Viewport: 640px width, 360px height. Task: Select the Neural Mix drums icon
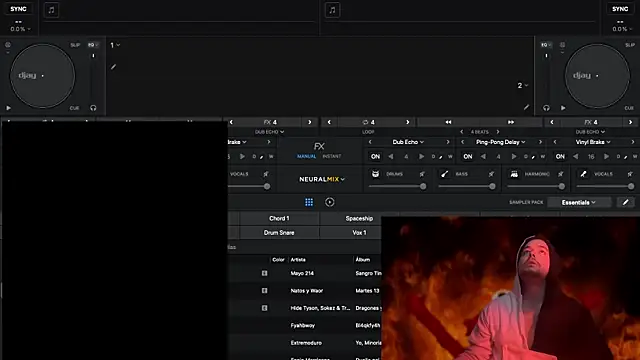pyautogui.click(x=375, y=174)
